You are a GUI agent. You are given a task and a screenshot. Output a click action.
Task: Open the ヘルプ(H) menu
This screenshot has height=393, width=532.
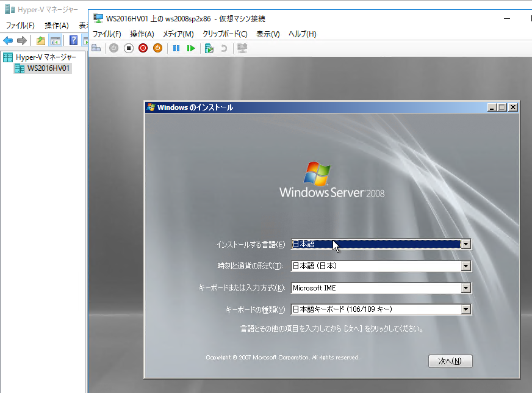point(303,34)
